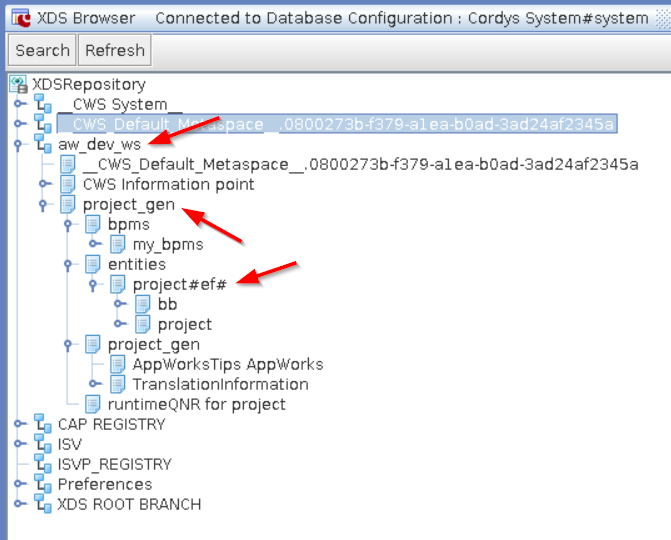Click the aw_dev_ws branch icon

point(43,144)
